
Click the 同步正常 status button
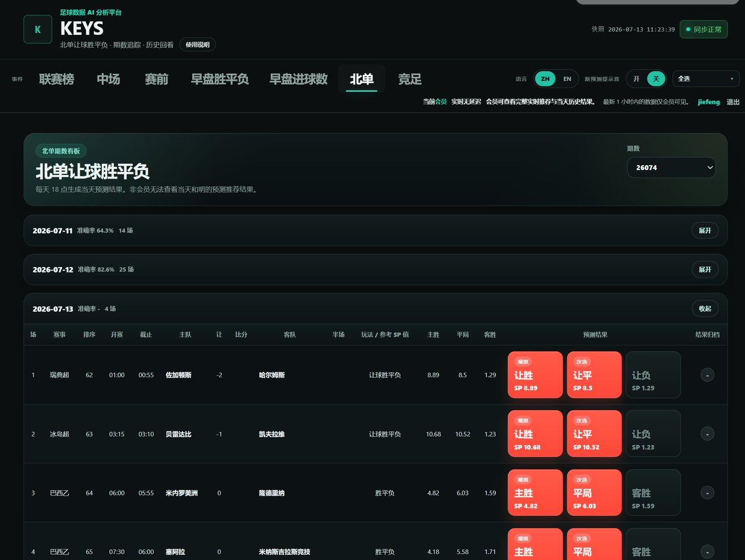coord(703,29)
